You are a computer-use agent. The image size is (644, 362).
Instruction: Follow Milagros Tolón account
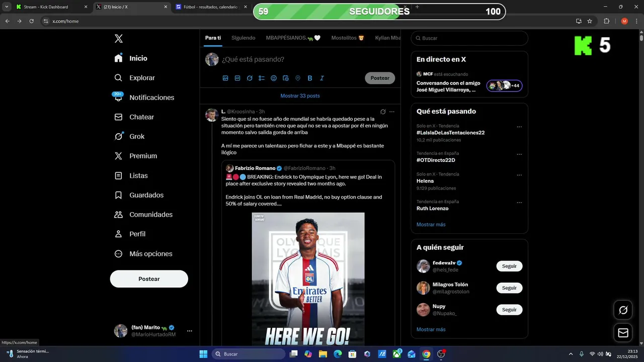(509, 288)
